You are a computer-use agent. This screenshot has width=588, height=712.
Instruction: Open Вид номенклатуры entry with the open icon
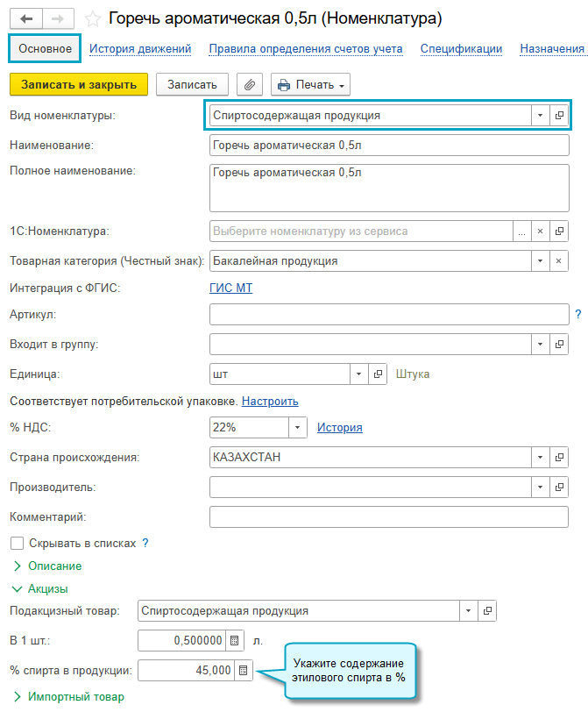[x=559, y=116]
